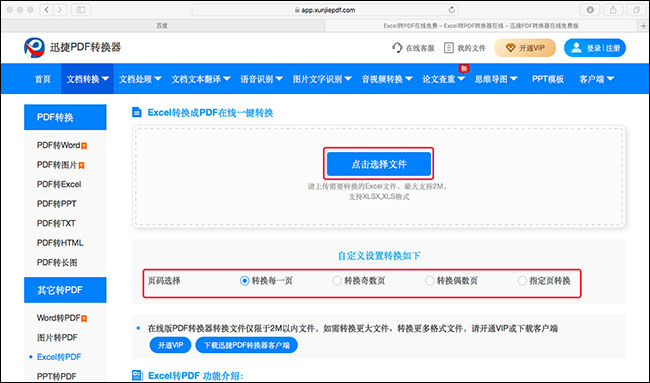Open the PPT转PDF sidebar link
This screenshot has height=383, width=650.
click(x=57, y=376)
